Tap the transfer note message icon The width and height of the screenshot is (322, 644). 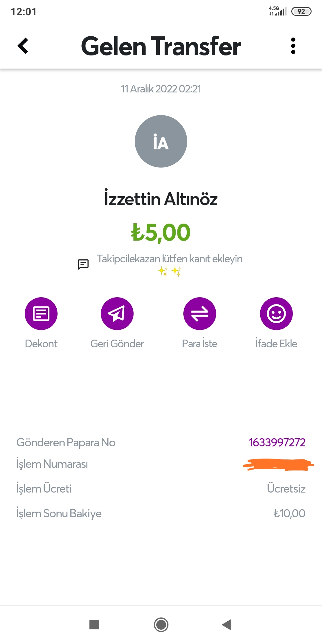click(83, 264)
